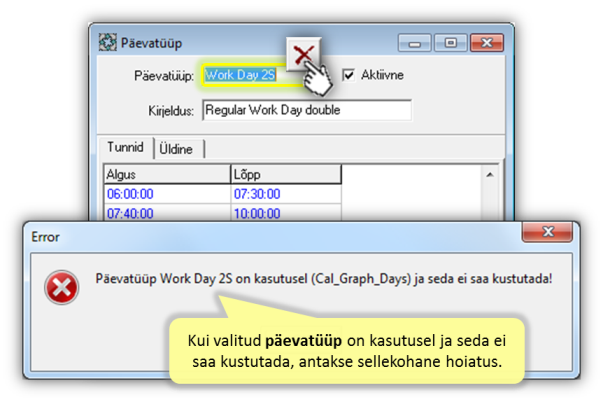The image size is (603, 402).
Task: Close the Päevatüüp window
Action: [x=487, y=43]
